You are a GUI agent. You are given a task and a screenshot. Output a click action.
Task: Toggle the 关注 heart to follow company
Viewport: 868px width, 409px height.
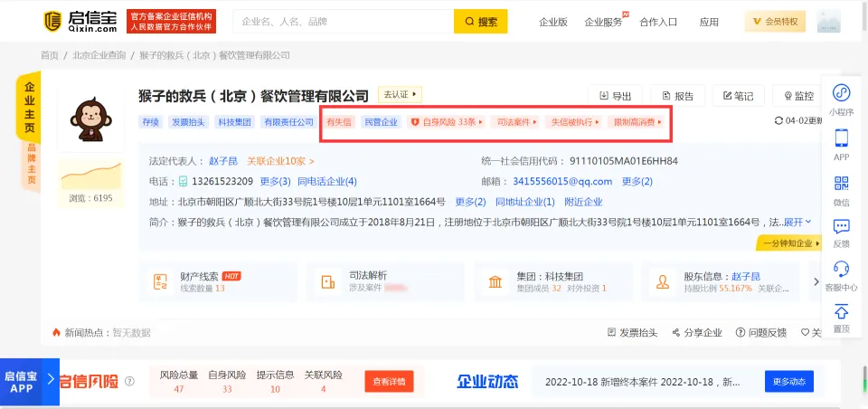pos(804,333)
